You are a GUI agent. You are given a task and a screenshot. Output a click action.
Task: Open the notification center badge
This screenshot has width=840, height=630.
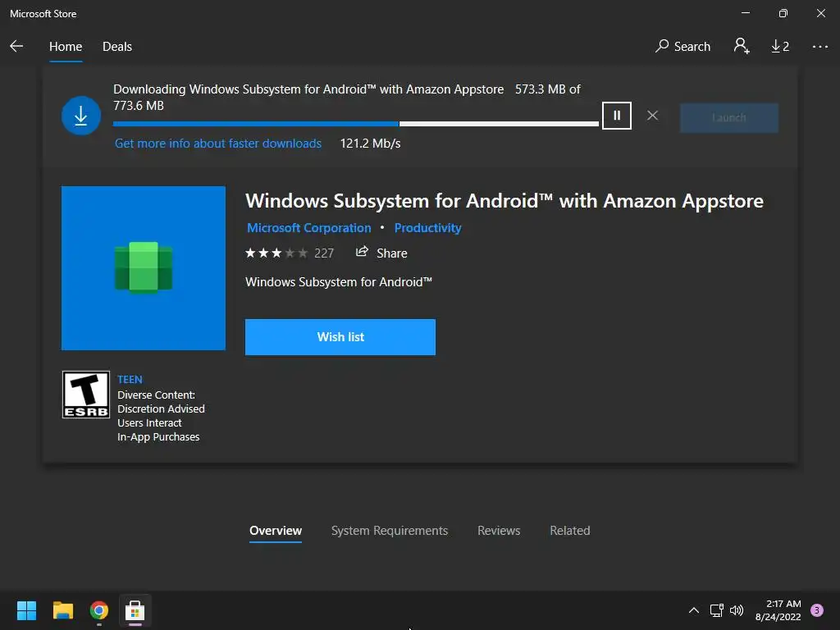click(816, 610)
